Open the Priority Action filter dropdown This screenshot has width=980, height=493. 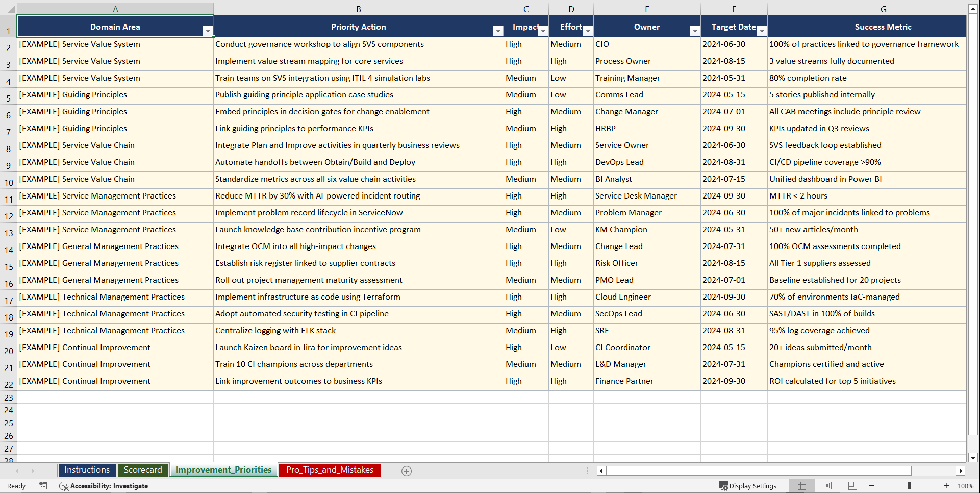(x=498, y=31)
